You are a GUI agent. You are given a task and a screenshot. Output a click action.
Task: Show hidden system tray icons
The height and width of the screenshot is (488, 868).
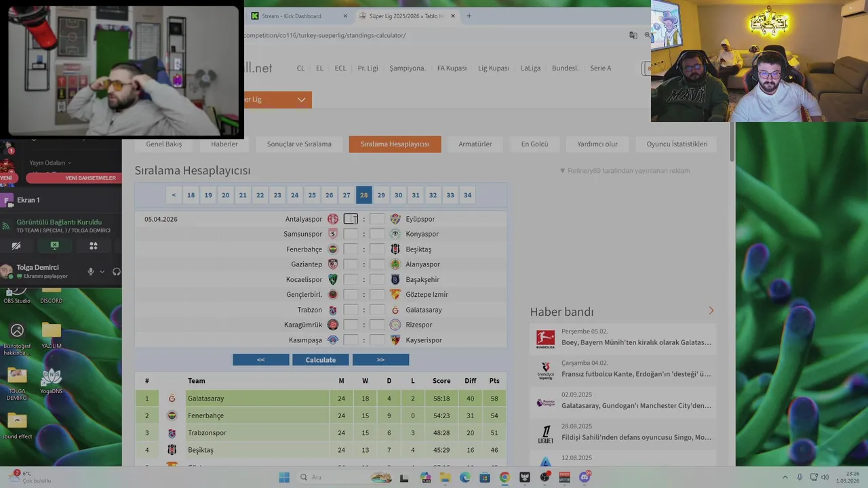click(785, 477)
